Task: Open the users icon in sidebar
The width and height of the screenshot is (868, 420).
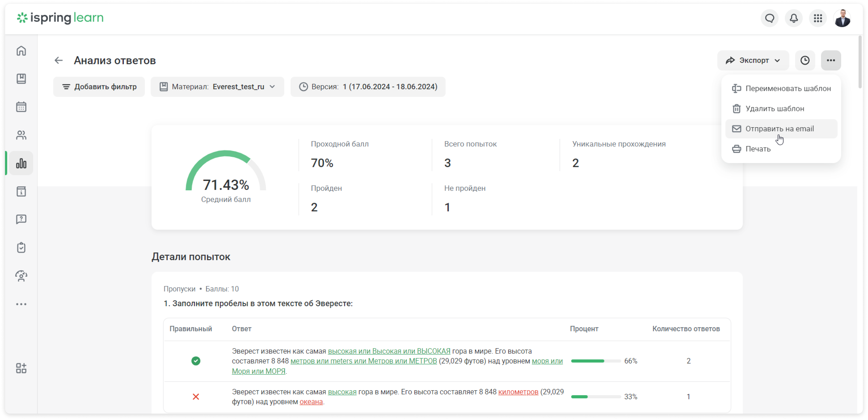Action: point(21,135)
